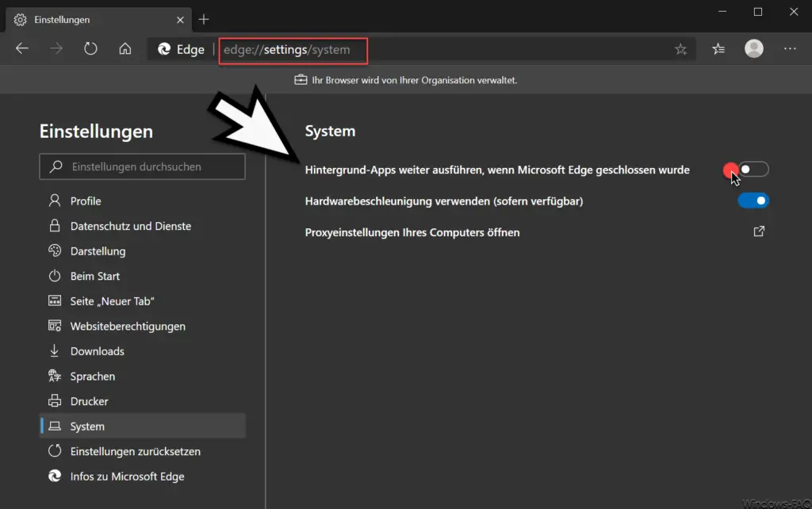Close the Edge window
Image resolution: width=812 pixels, height=509 pixels.
[x=794, y=11]
